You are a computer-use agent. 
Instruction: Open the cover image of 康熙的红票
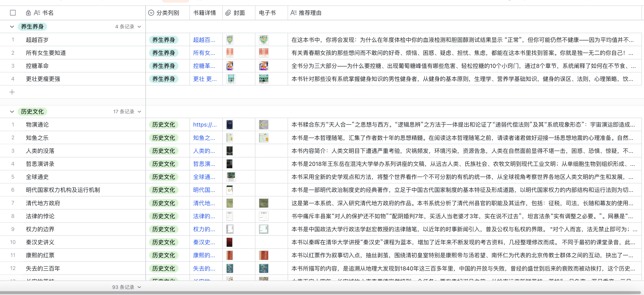pos(230,255)
